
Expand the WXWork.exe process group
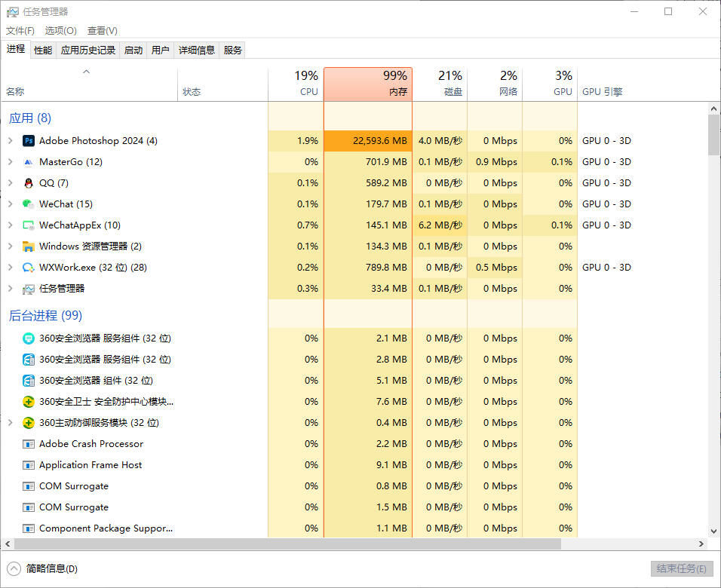10,268
